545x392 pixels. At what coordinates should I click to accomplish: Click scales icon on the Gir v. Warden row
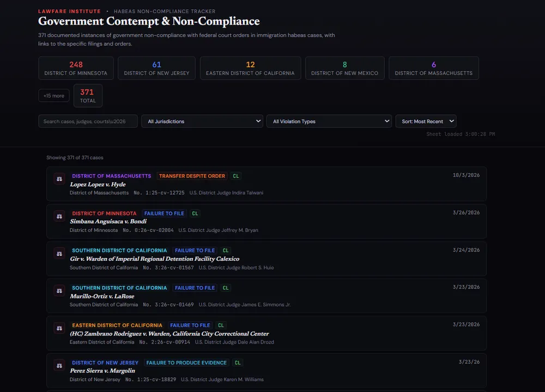[59, 253]
